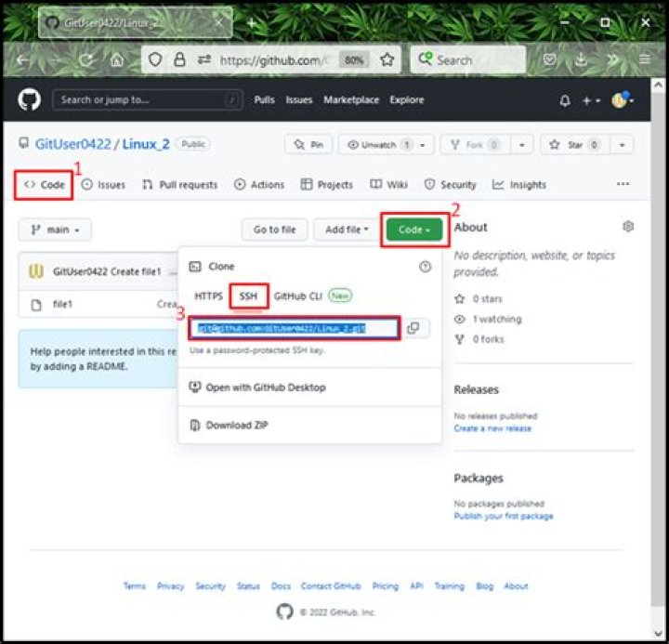Edit About details gear icon
Viewport: 669px width, 644px height.
628,227
